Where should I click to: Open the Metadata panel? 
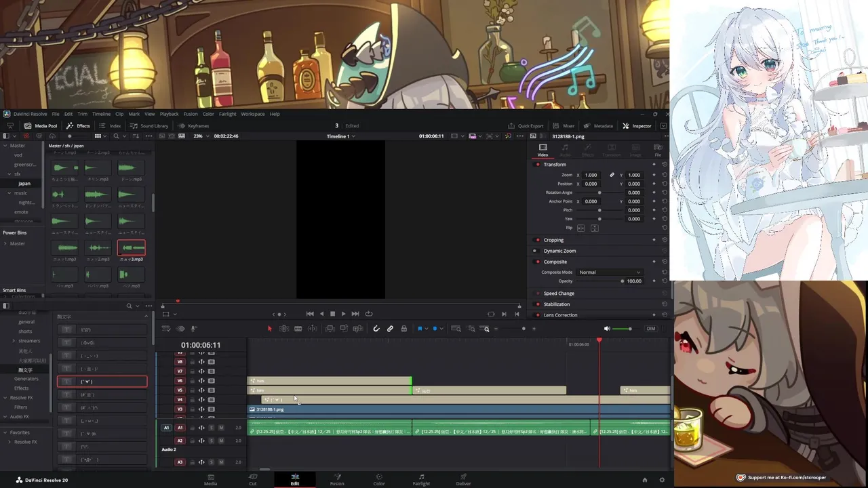598,126
